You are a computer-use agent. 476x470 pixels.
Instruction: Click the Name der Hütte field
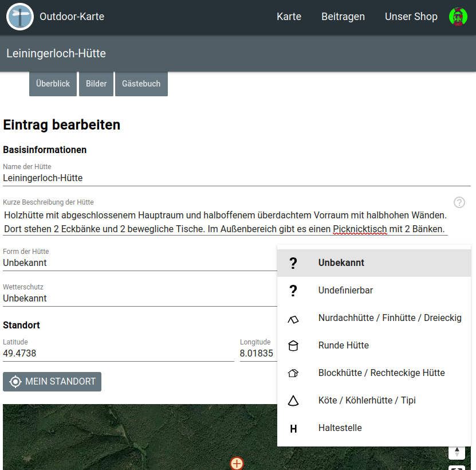point(235,178)
